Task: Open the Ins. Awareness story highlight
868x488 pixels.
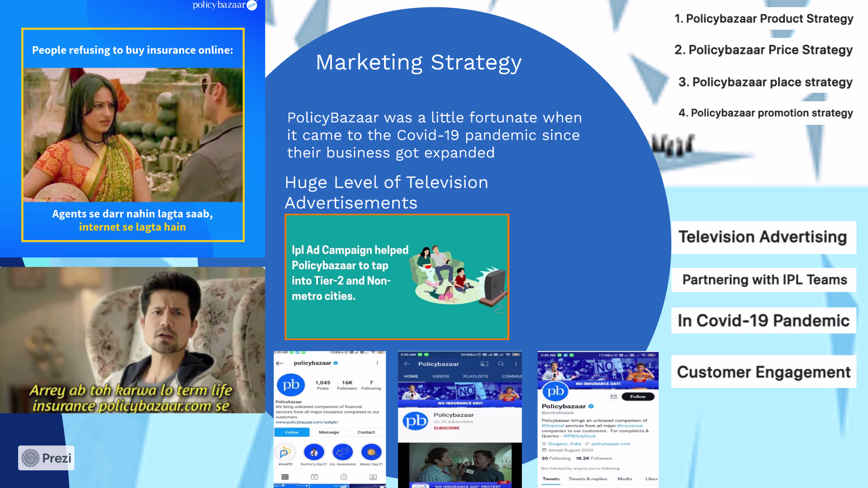Action: pos(343,453)
